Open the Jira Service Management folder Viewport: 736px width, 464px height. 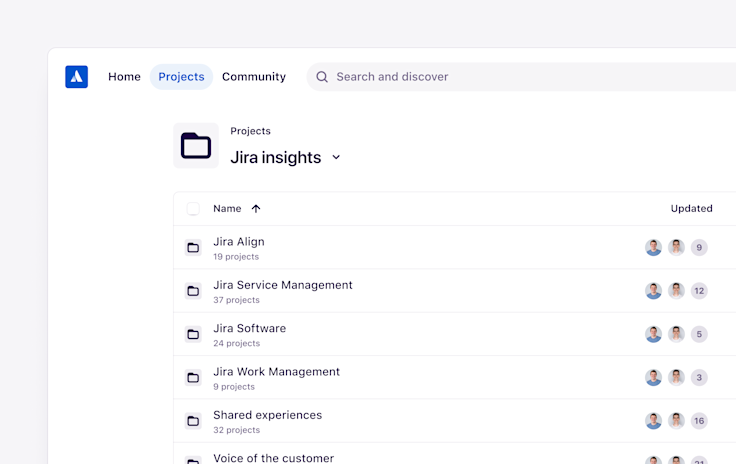pos(283,285)
